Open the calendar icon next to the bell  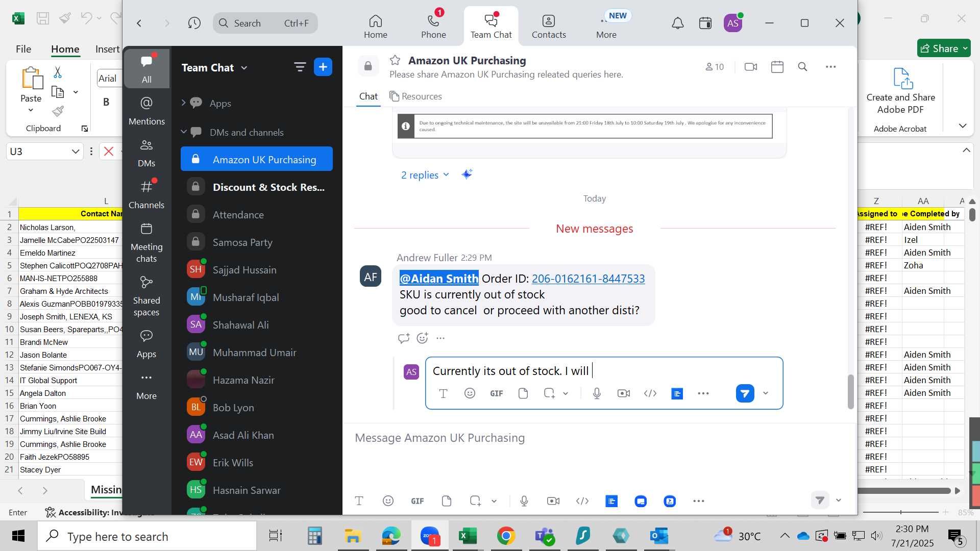(705, 23)
